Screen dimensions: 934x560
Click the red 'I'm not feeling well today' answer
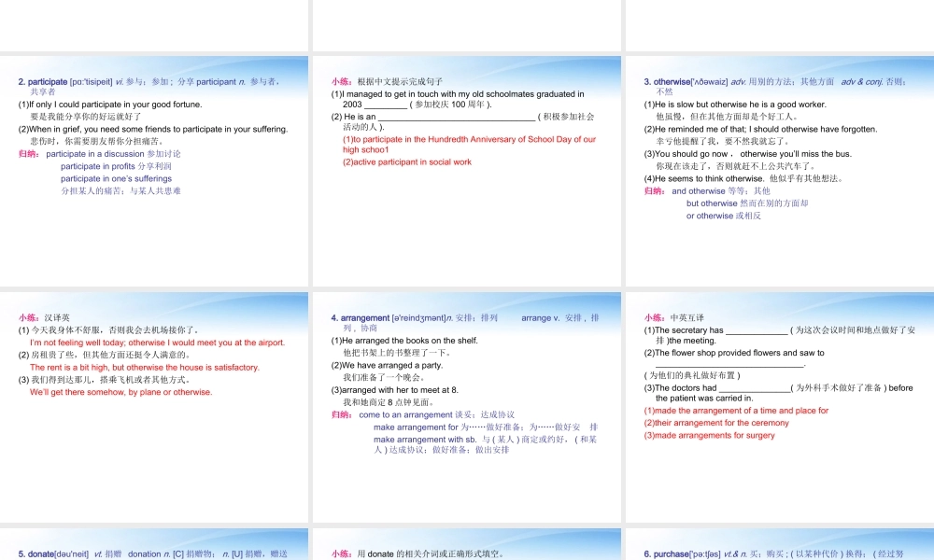pyautogui.click(x=157, y=343)
